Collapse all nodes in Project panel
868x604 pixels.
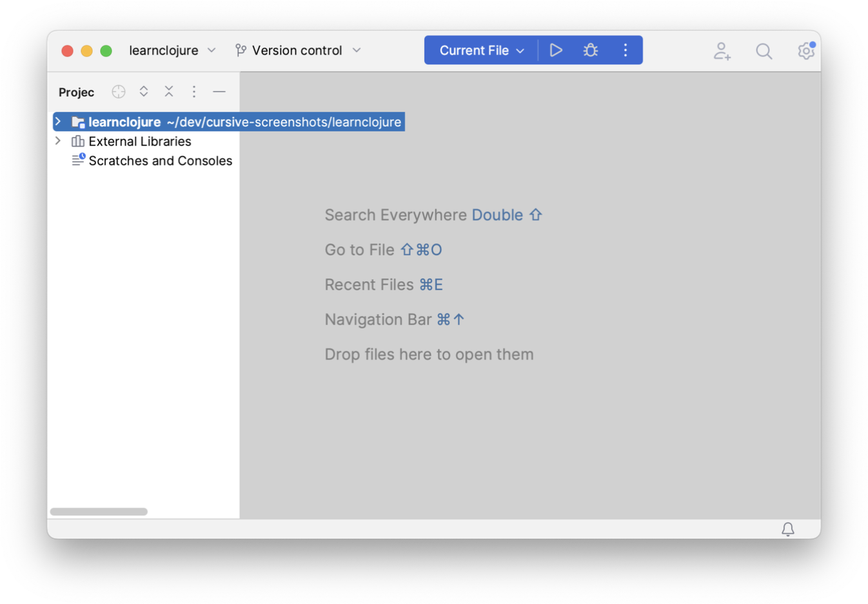[x=169, y=92]
